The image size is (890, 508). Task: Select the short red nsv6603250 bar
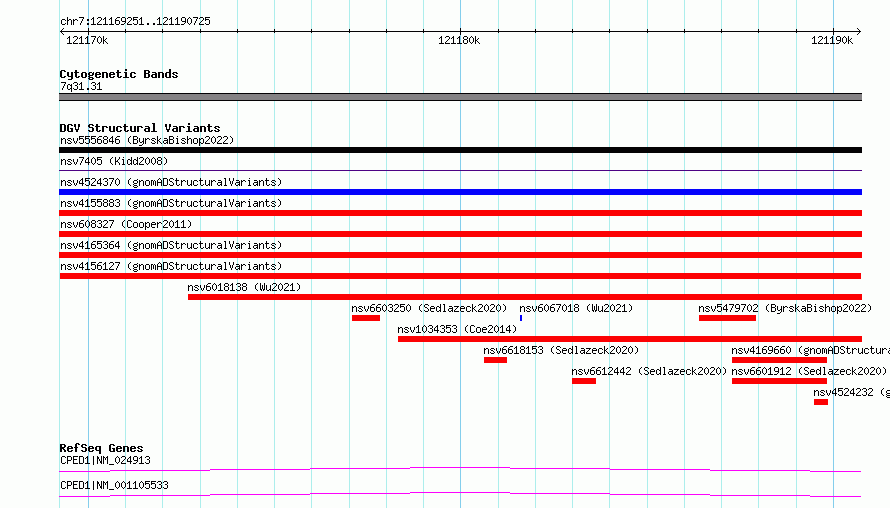click(366, 318)
